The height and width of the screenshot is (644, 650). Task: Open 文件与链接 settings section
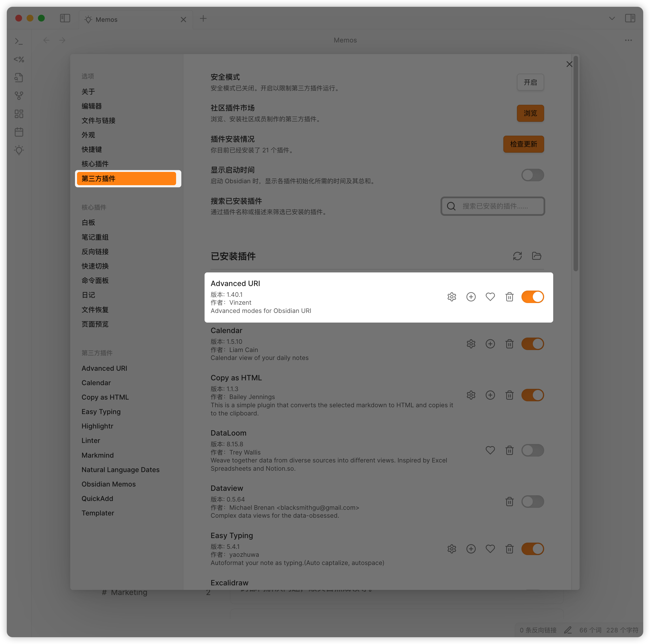[126, 121]
